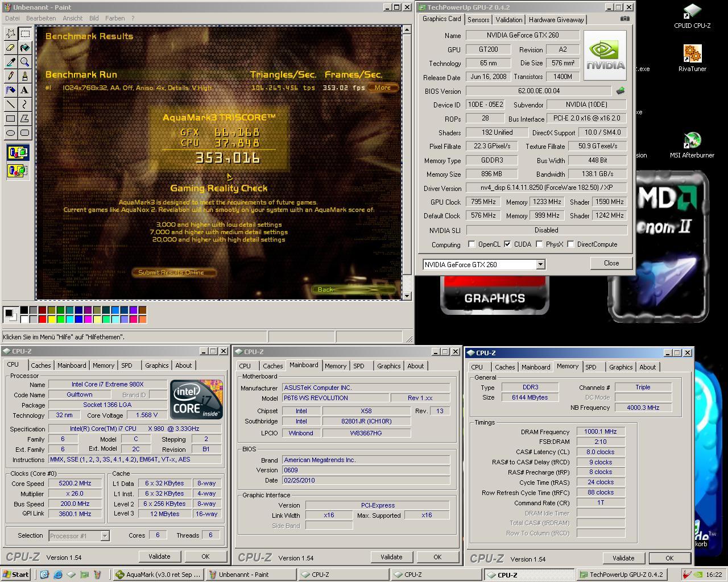
Task: Open the RivaTuner desktop shortcut
Action: tap(692, 59)
